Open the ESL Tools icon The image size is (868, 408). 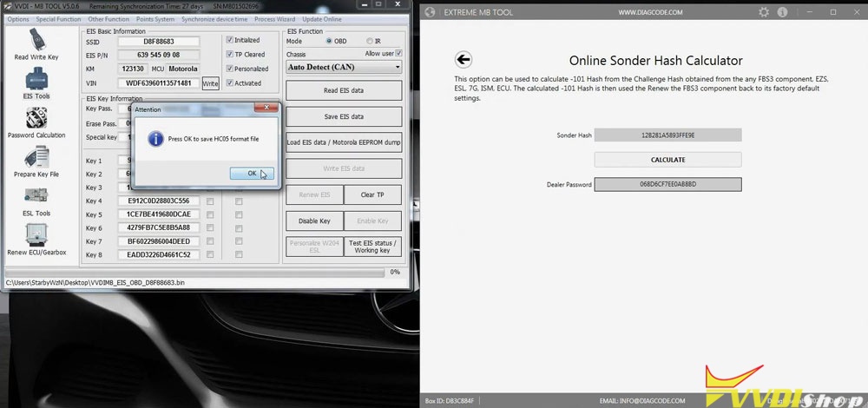coord(36,201)
